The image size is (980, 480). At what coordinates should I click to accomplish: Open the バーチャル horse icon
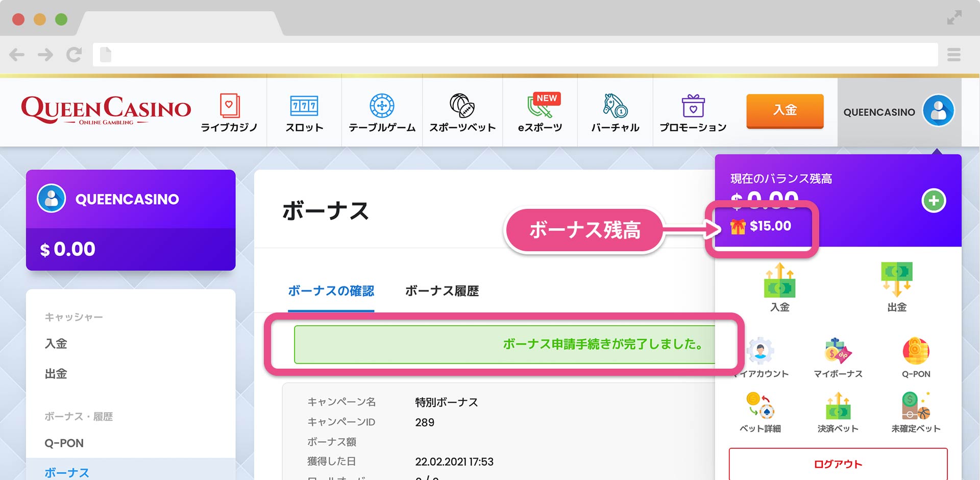click(x=615, y=106)
